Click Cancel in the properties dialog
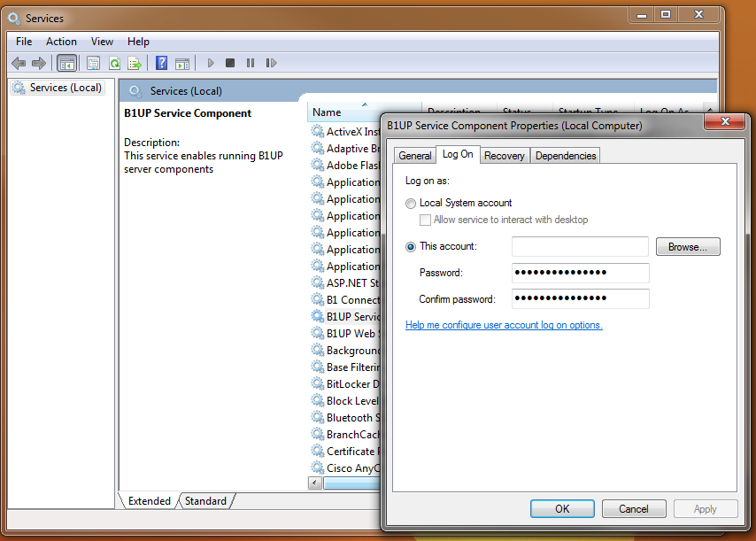 pyautogui.click(x=634, y=509)
